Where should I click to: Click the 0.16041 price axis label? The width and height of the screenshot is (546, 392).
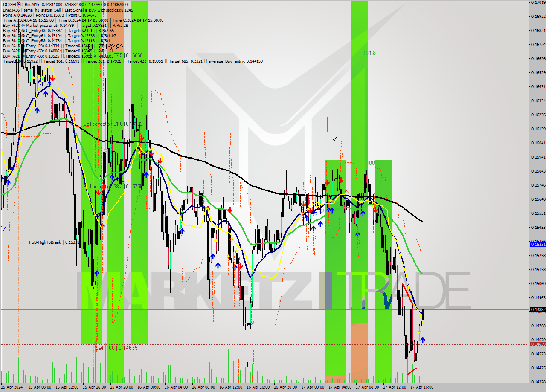click(x=538, y=143)
